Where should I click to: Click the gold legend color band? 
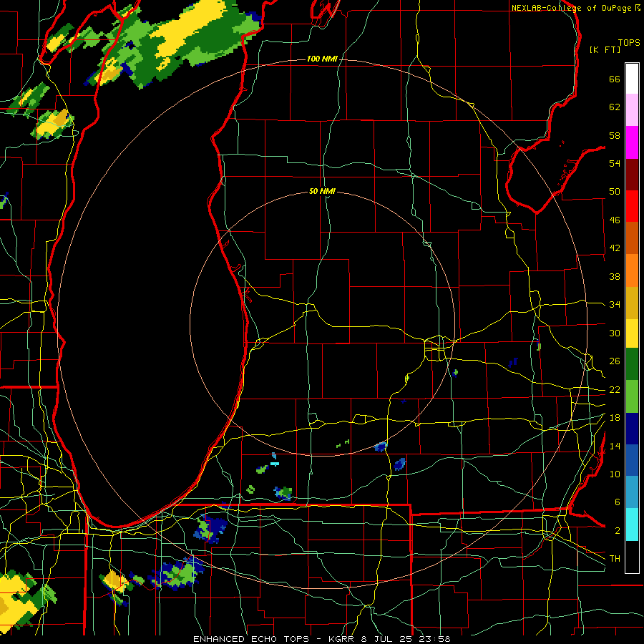pos(632,303)
